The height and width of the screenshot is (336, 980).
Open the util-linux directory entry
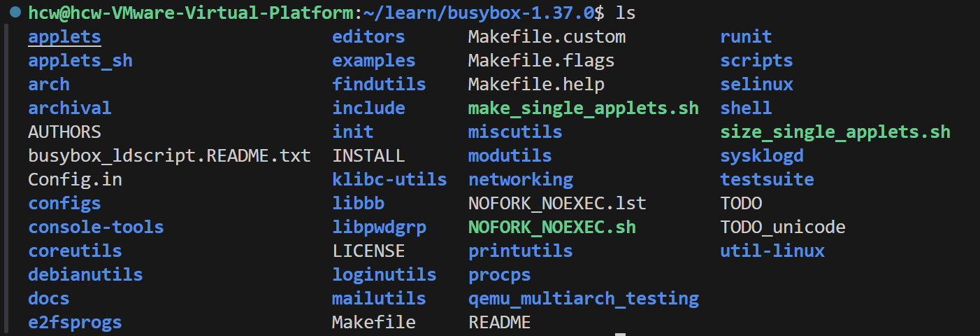pos(772,251)
